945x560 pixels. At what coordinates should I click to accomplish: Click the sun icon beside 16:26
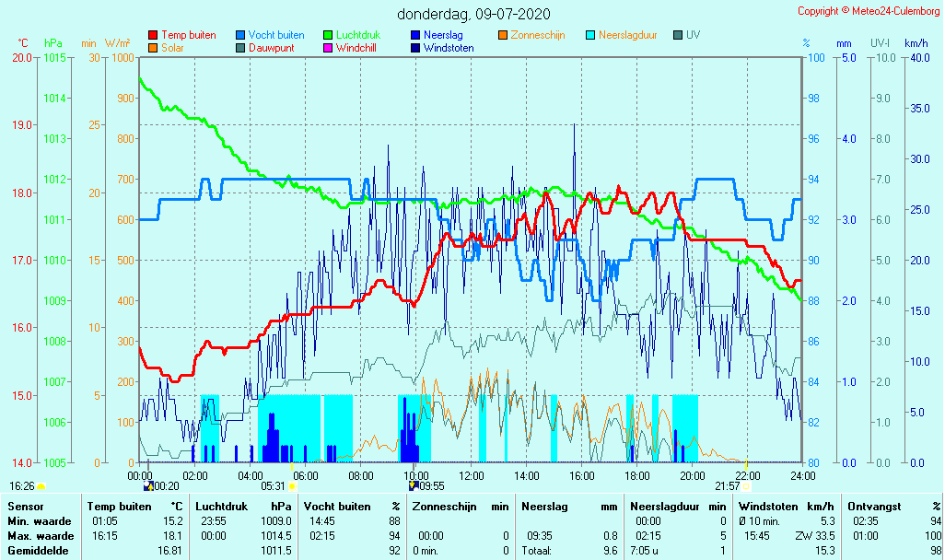pos(41,485)
